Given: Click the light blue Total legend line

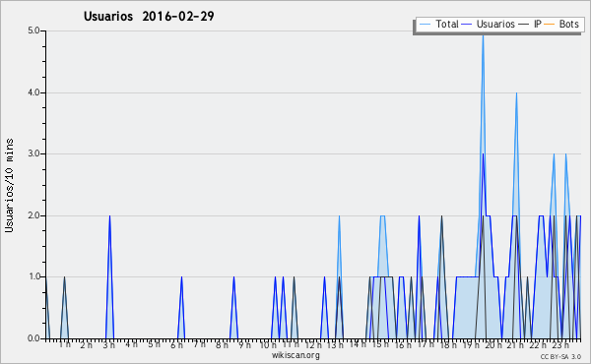Looking at the screenshot, I should tap(426, 25).
